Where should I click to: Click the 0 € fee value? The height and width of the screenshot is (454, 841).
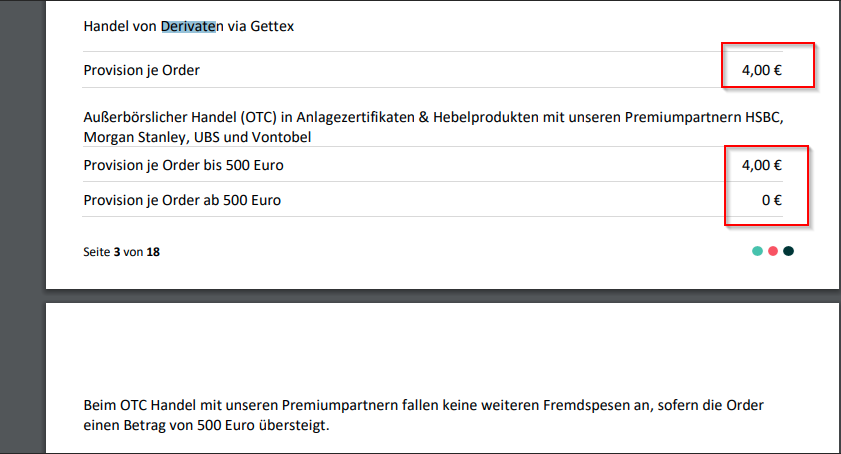771,200
